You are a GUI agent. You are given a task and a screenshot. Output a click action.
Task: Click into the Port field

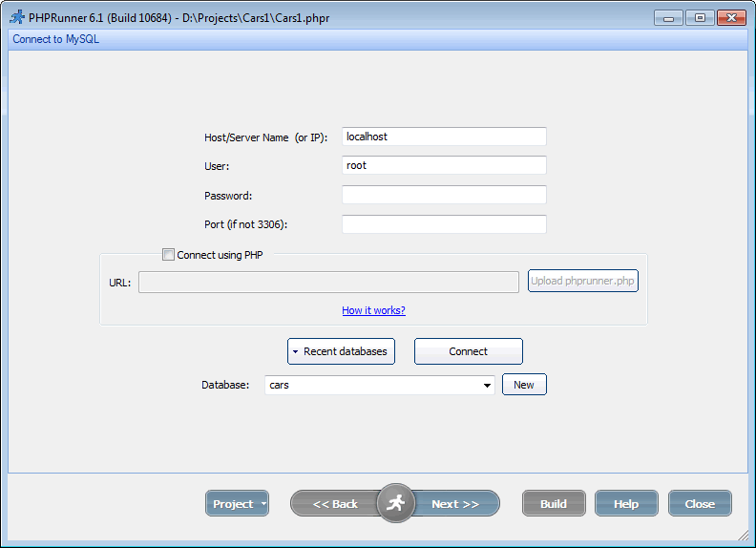point(444,224)
